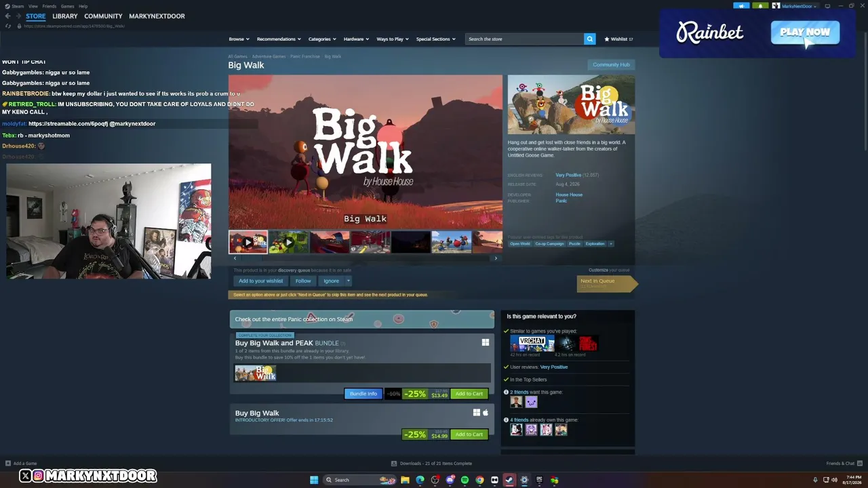Click the plus button to add tags
This screenshot has height=488, width=868.
610,243
